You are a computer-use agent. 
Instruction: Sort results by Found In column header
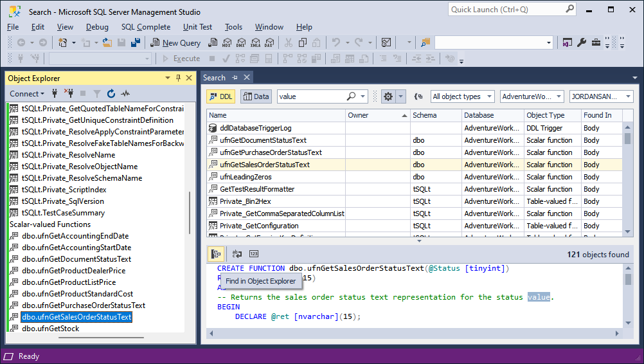pyautogui.click(x=602, y=116)
